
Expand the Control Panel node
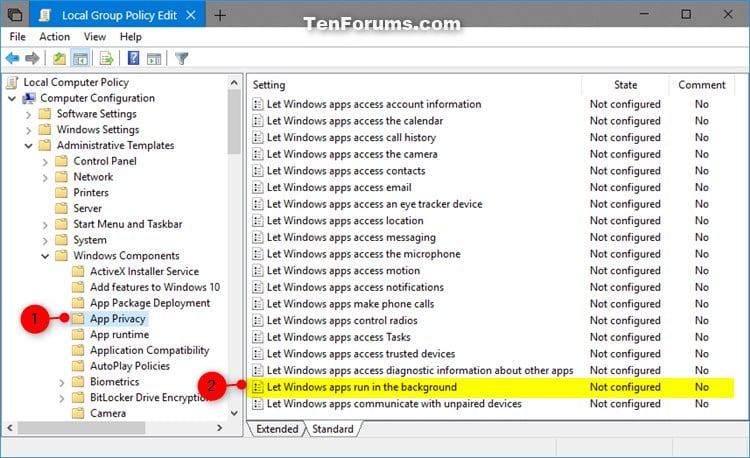tap(45, 162)
